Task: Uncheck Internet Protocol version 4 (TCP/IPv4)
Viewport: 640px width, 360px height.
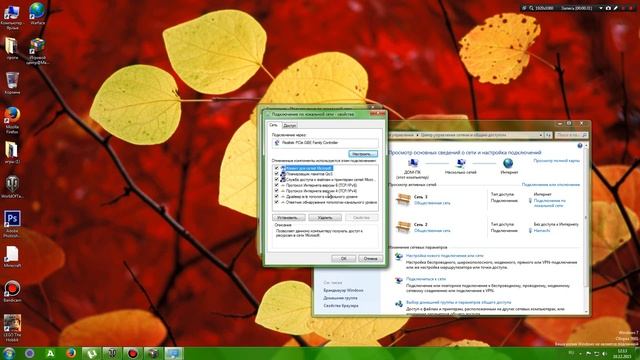Action: click(x=277, y=191)
